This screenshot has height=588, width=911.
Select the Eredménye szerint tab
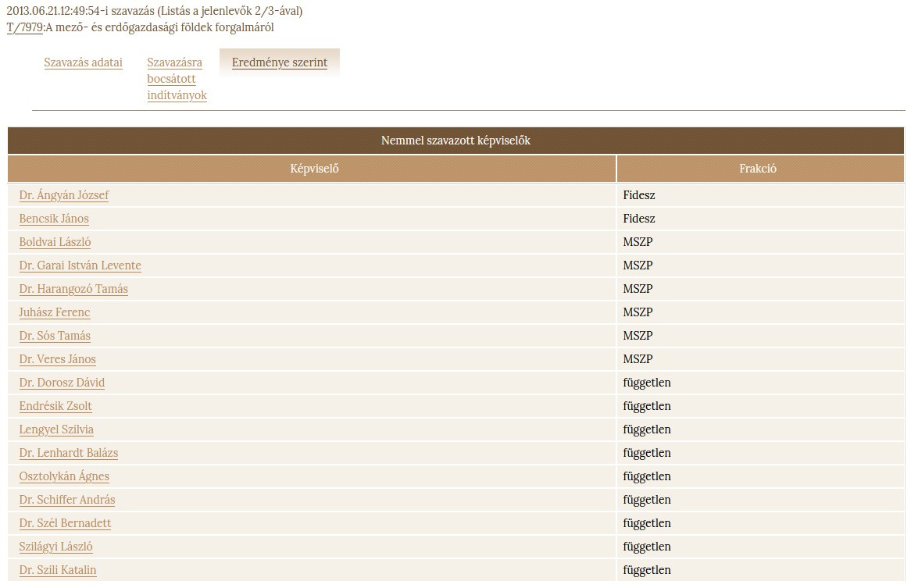coord(280,62)
